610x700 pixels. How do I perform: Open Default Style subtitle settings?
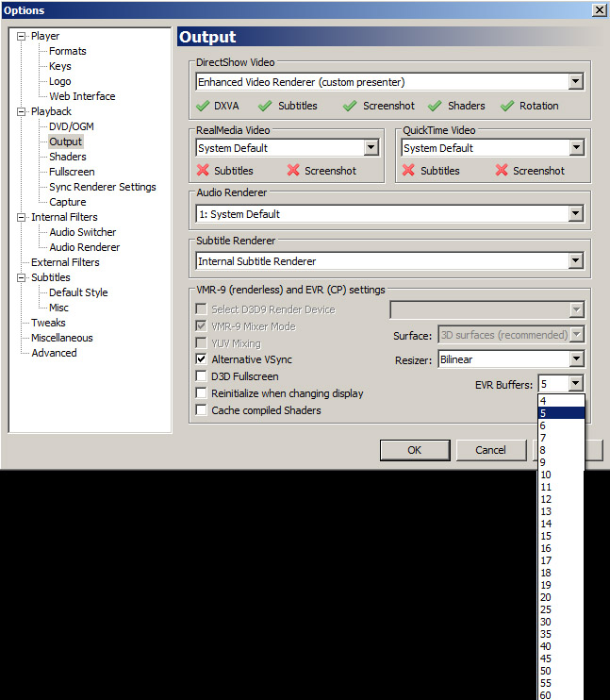78,292
